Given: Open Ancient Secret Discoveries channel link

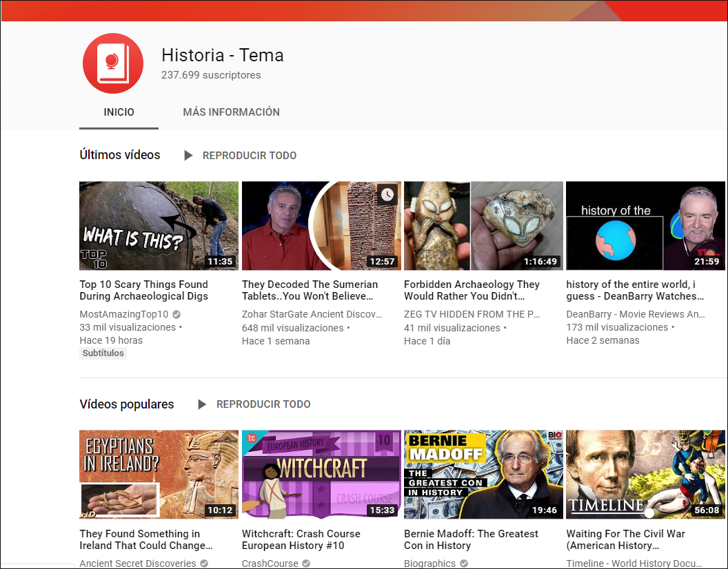Looking at the screenshot, I should 138,563.
